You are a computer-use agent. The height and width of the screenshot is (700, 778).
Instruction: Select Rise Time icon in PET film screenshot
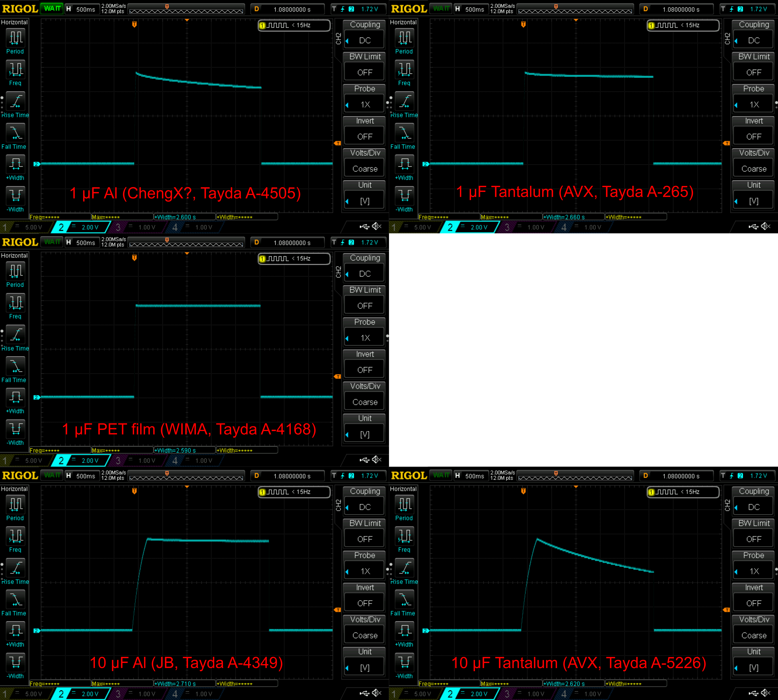16,334
